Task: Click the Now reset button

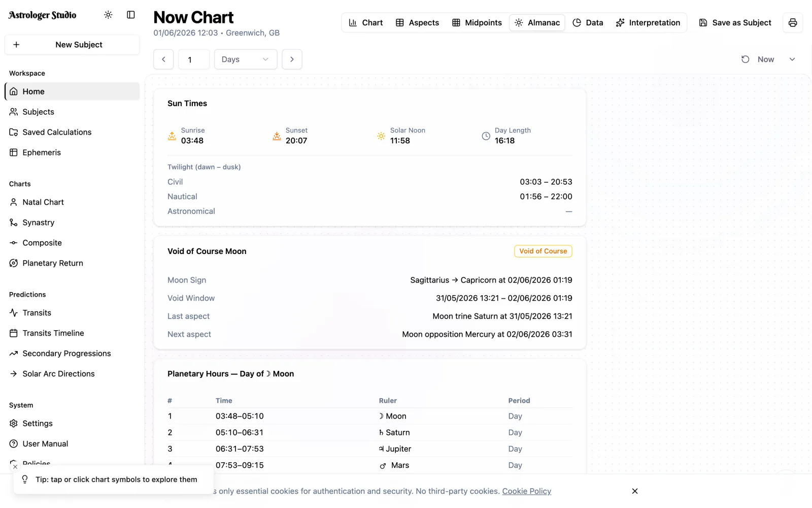Action: [758, 59]
